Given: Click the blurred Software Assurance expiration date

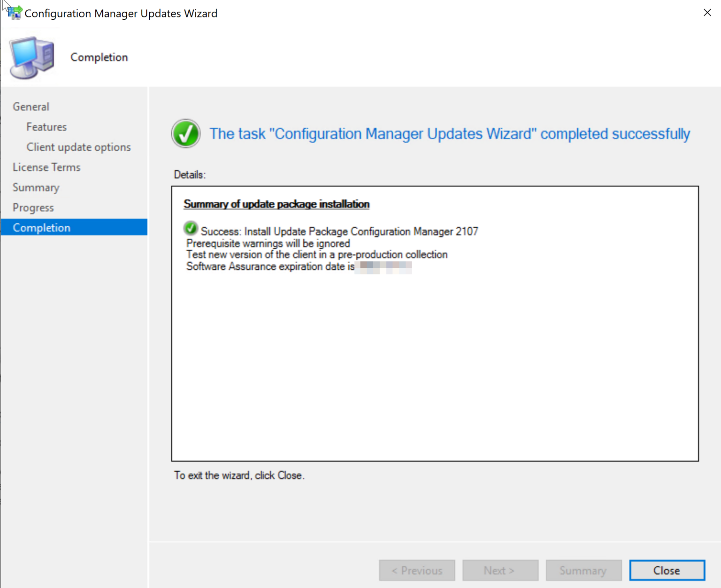Looking at the screenshot, I should (x=384, y=267).
